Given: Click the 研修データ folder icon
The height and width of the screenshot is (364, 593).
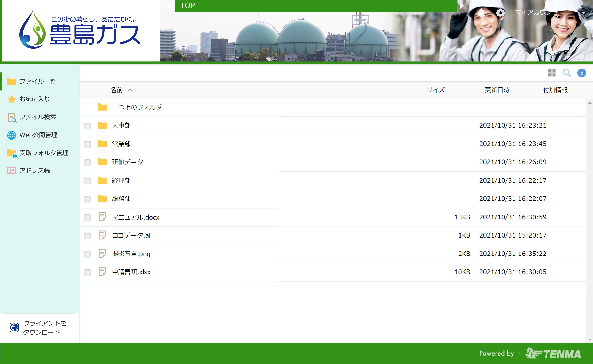Looking at the screenshot, I should (x=102, y=162).
